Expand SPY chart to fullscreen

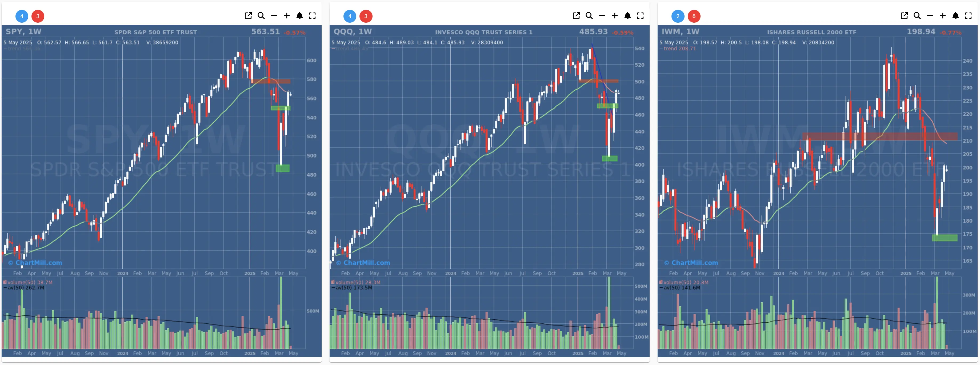point(312,15)
